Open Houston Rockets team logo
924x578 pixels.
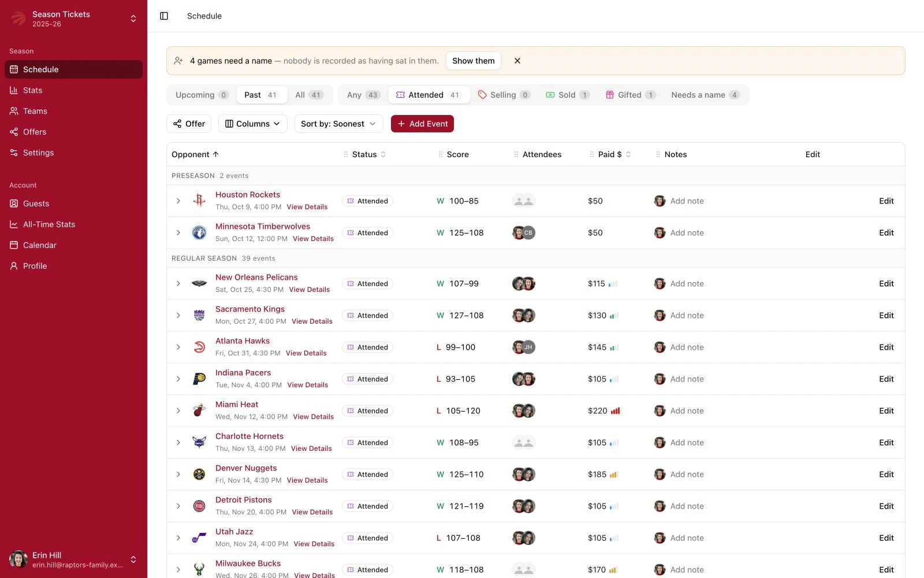[199, 201]
